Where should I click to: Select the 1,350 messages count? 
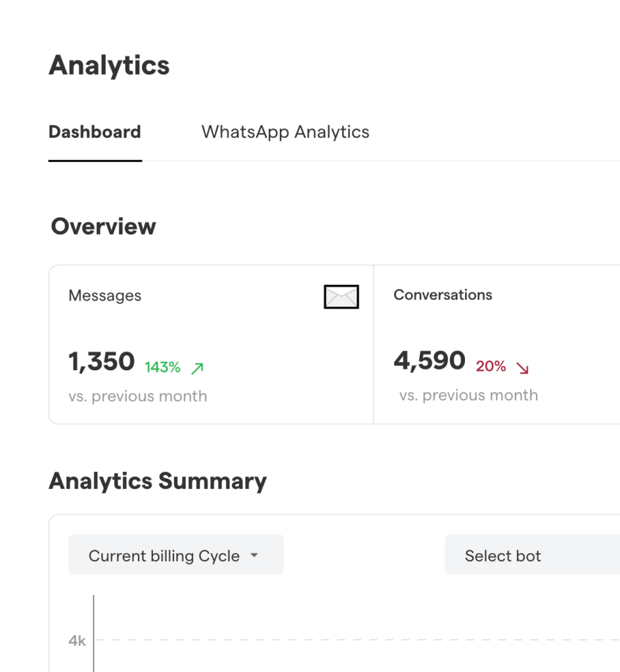coord(101,362)
